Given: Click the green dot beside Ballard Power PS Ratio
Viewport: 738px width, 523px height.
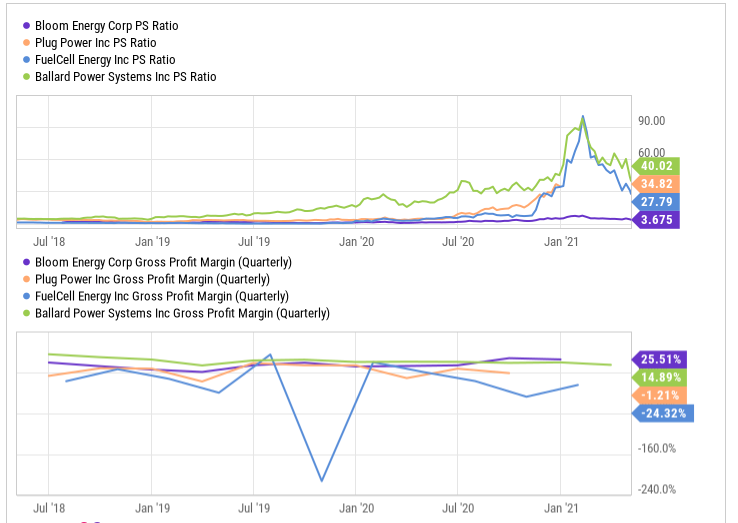Looking at the screenshot, I should (27, 77).
